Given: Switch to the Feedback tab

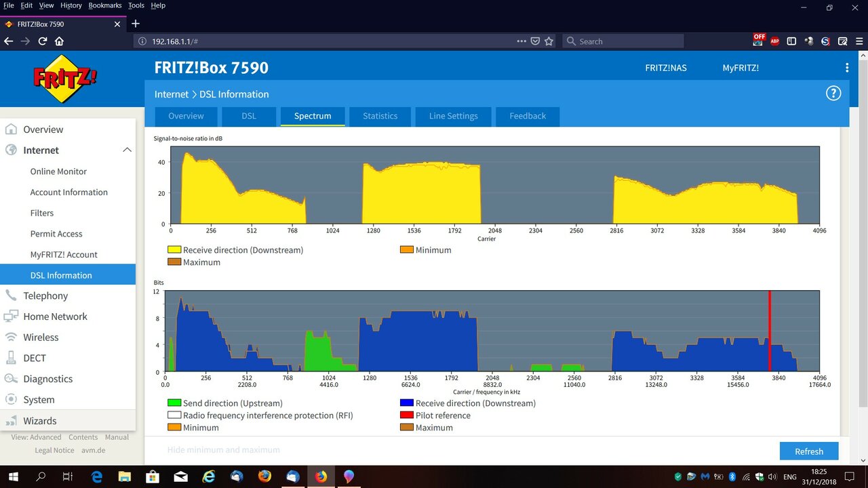Looking at the screenshot, I should (528, 116).
